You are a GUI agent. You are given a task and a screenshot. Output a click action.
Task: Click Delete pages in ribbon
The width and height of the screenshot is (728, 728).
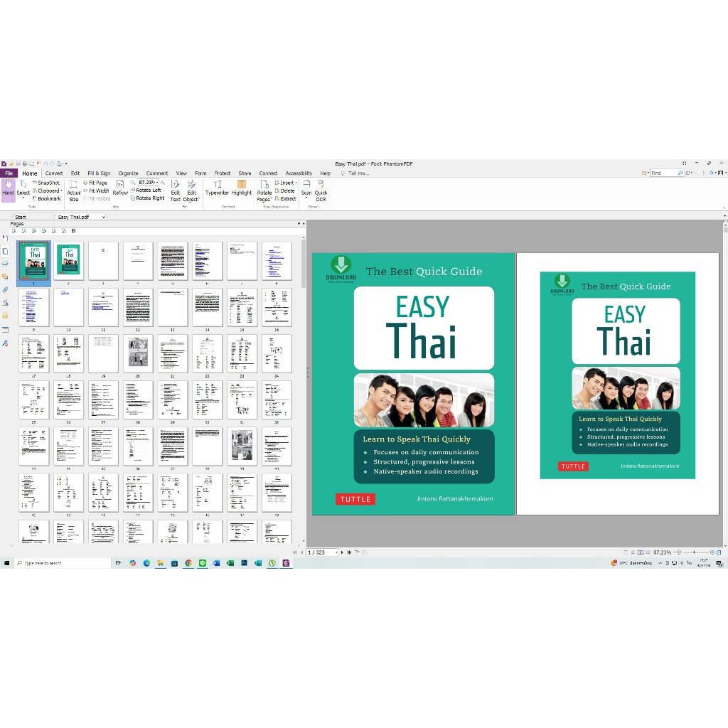pos(284,191)
